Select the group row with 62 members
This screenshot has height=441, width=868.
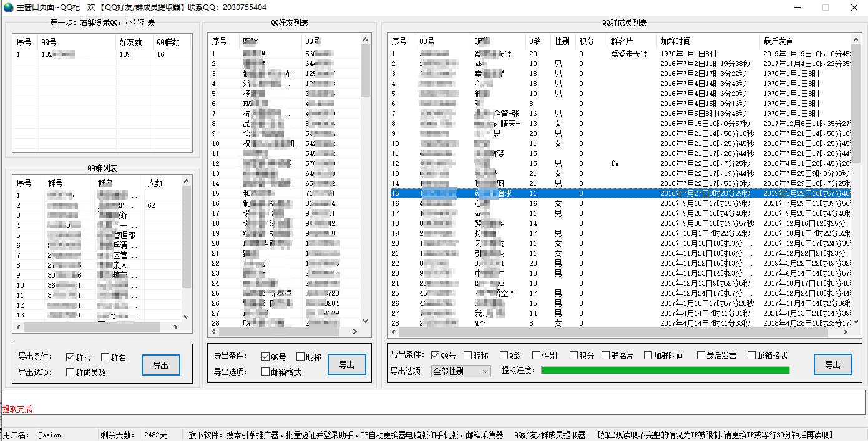click(97, 205)
